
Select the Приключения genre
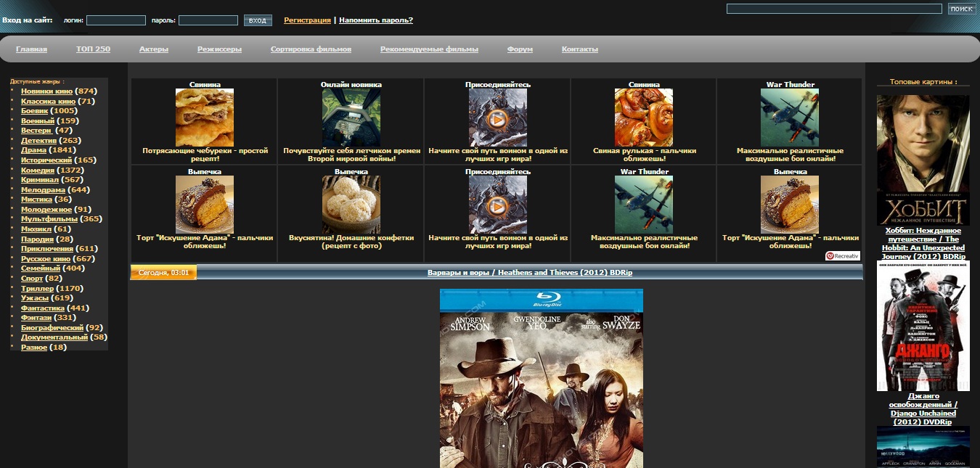[x=47, y=248]
